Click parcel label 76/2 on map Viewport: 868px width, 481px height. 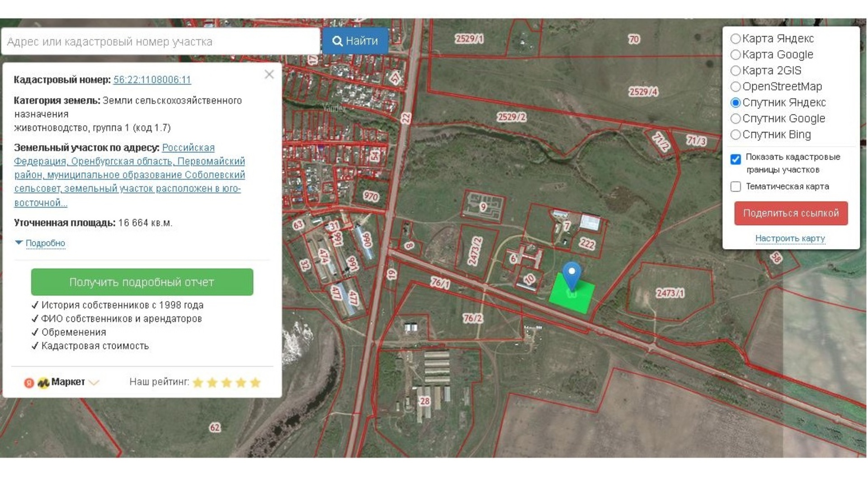[473, 318]
